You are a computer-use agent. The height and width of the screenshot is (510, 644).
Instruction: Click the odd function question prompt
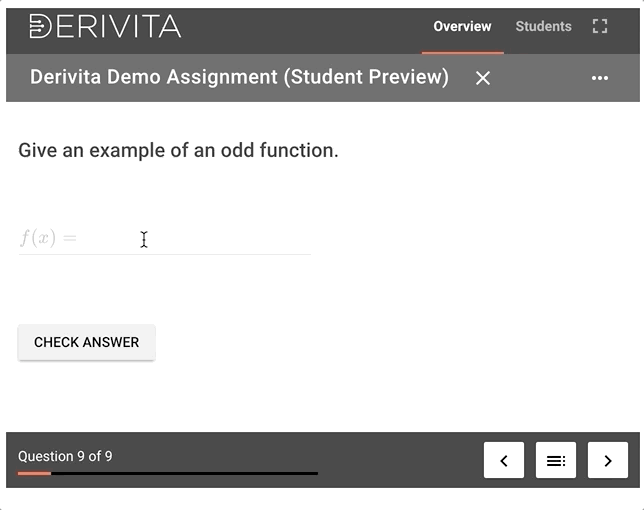178,151
